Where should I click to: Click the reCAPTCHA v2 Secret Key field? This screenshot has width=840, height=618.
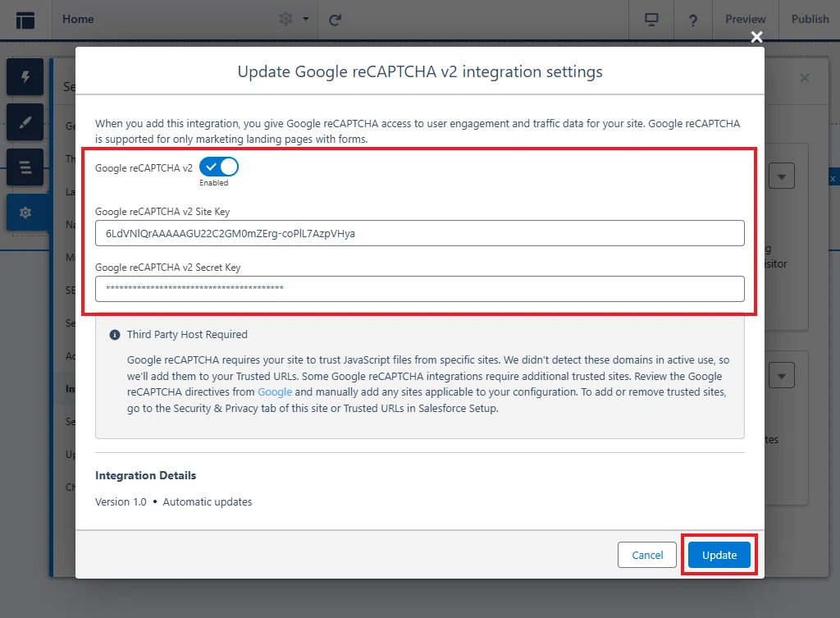pyautogui.click(x=420, y=289)
